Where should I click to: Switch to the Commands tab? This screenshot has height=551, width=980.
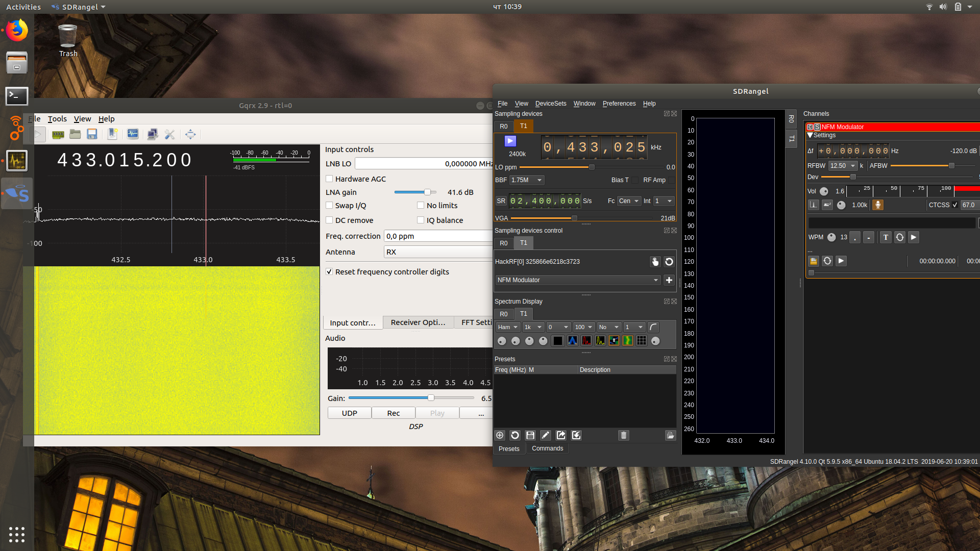pyautogui.click(x=547, y=448)
